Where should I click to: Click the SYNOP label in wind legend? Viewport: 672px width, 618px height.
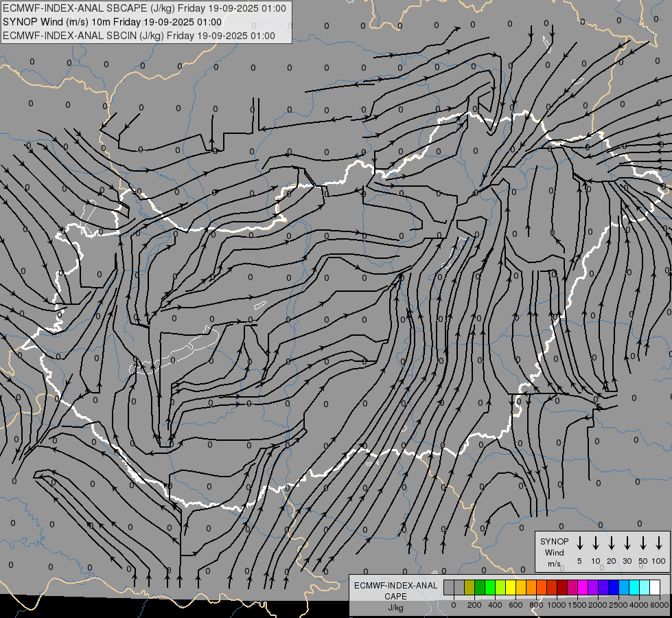[x=554, y=541]
